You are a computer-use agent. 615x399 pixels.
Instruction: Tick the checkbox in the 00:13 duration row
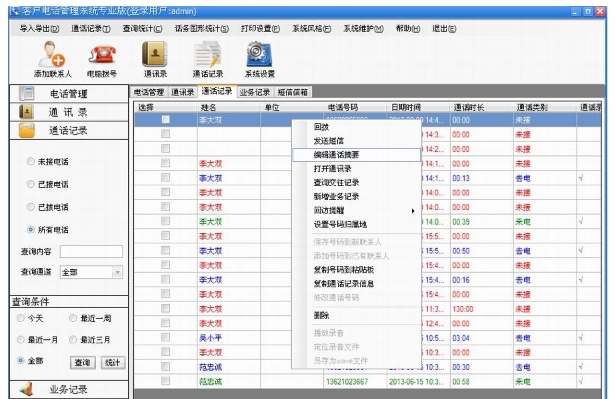166,178
